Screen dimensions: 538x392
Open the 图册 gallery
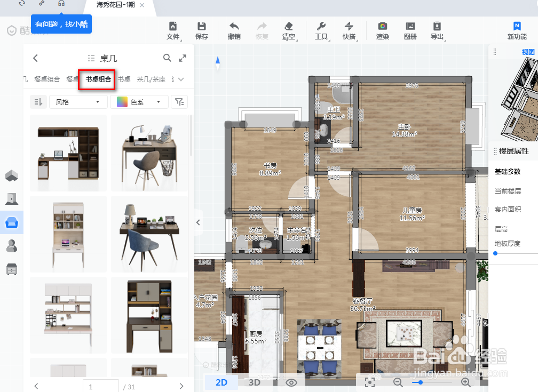tap(410, 31)
